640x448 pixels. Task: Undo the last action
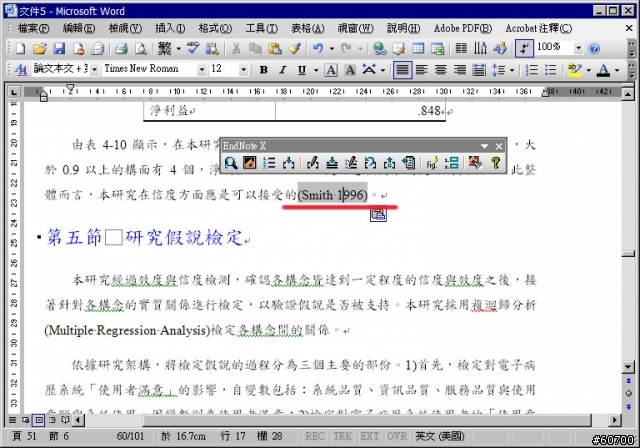[318, 49]
